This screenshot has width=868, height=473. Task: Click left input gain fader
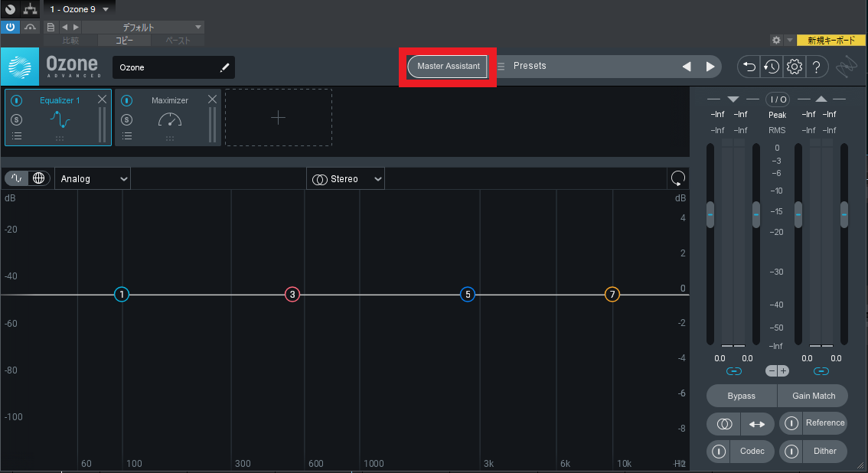[710, 214]
